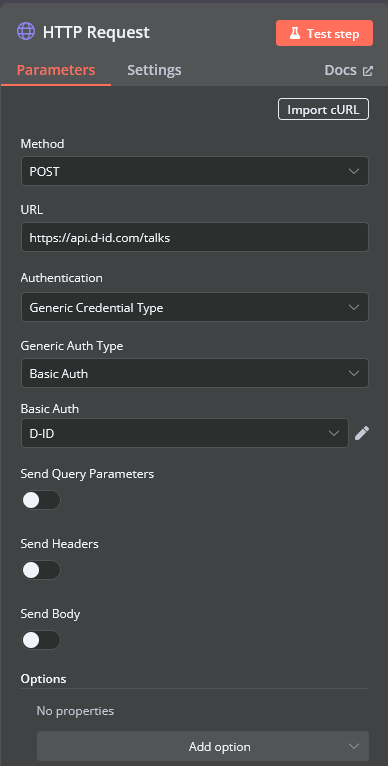Click the Options section heading
388x766 pixels.
pos(43,679)
